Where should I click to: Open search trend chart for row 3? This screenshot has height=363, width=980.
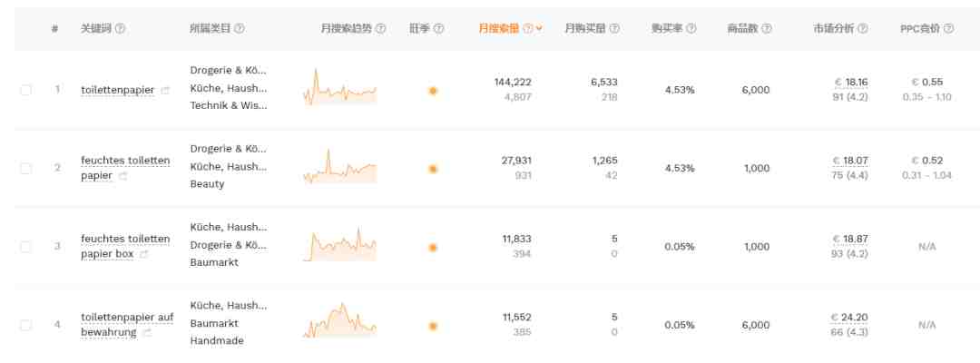coord(340,244)
